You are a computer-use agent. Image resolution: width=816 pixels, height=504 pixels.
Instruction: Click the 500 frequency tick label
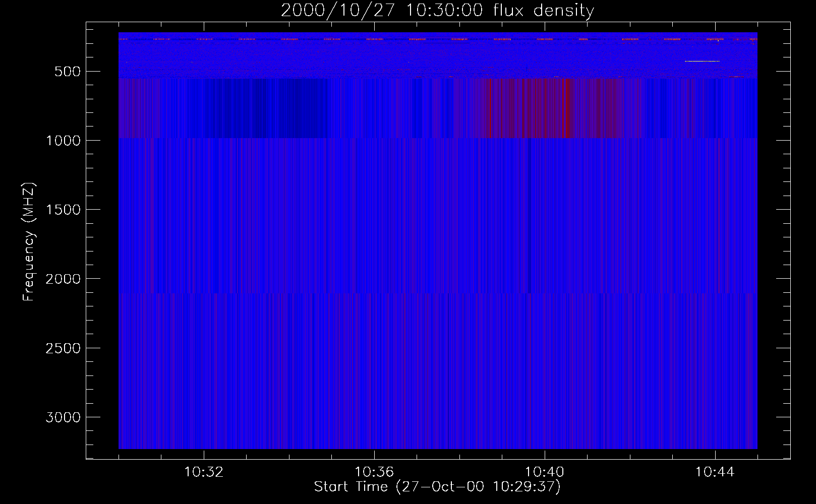click(x=68, y=72)
